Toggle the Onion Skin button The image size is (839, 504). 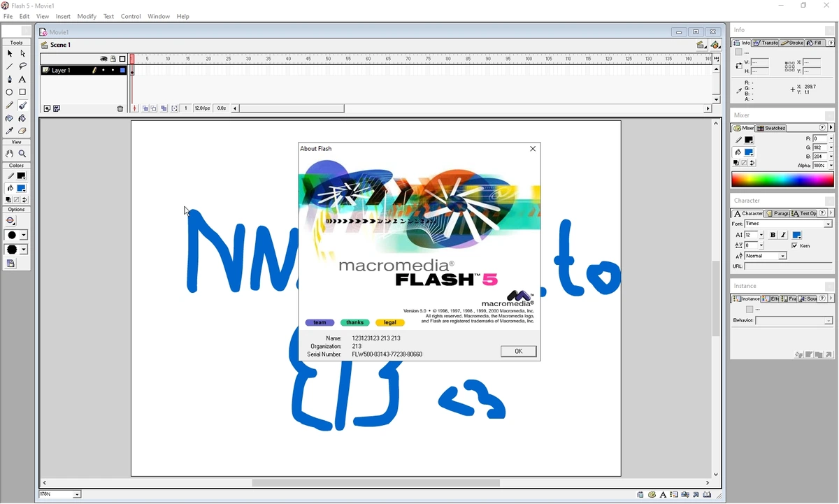[x=145, y=109]
